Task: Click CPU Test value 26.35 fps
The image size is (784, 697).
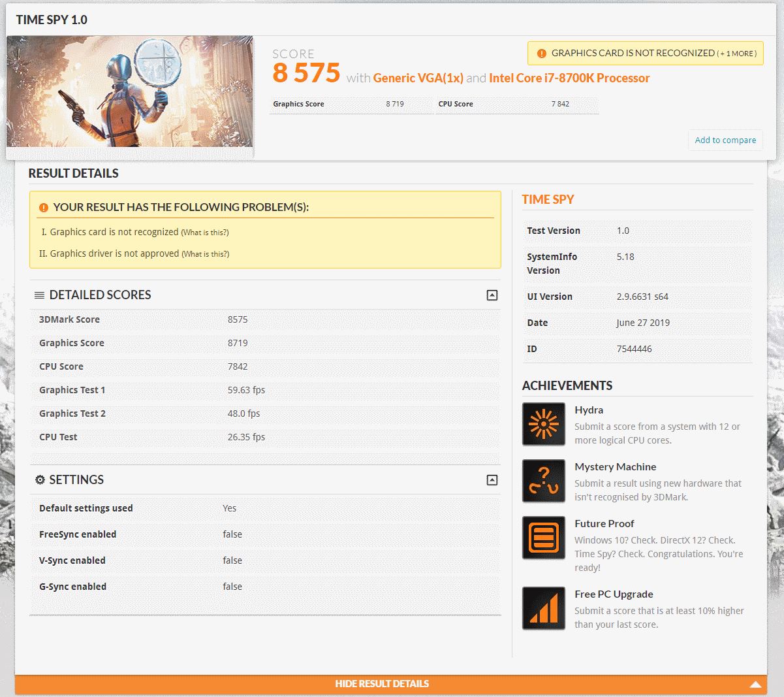Action: (x=246, y=437)
